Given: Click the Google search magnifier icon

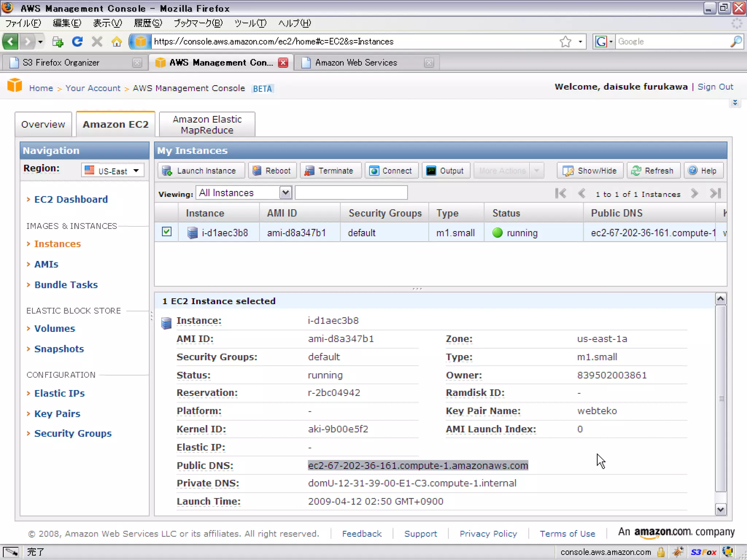Looking at the screenshot, I should click(x=736, y=42).
